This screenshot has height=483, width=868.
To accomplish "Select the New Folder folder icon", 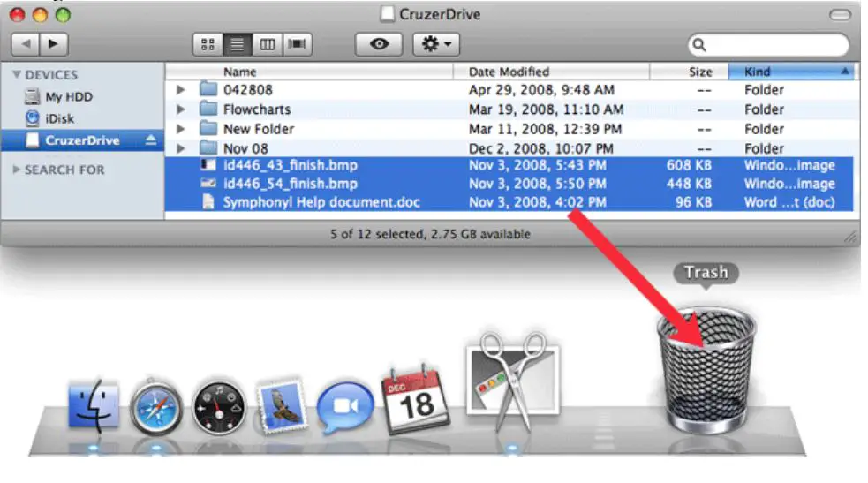I will [x=208, y=128].
